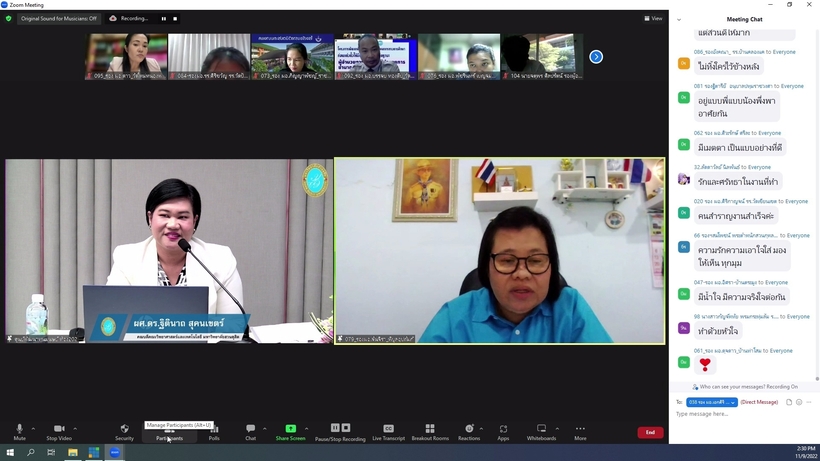The width and height of the screenshot is (820, 461).
Task: Open the View layout menu
Action: coord(653,18)
